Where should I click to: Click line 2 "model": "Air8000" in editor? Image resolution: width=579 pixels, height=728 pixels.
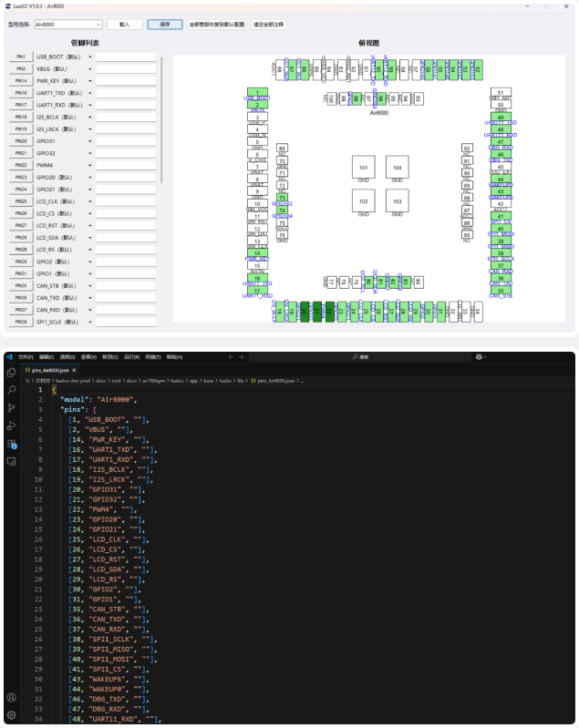coord(98,399)
